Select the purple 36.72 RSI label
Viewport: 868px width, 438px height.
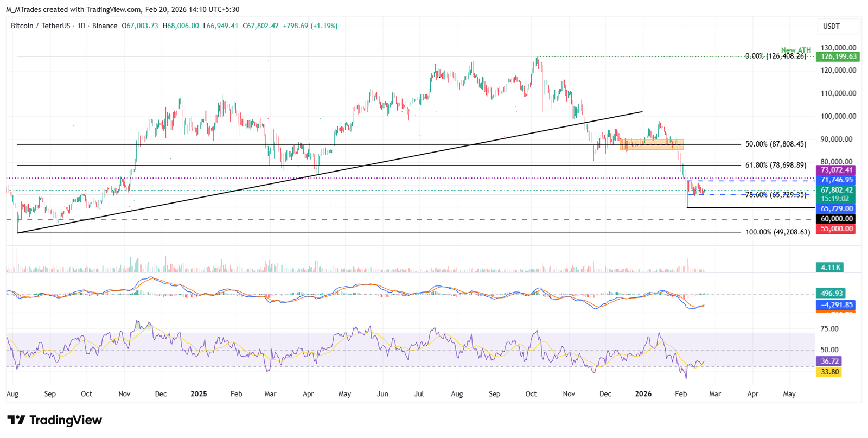[829, 361]
